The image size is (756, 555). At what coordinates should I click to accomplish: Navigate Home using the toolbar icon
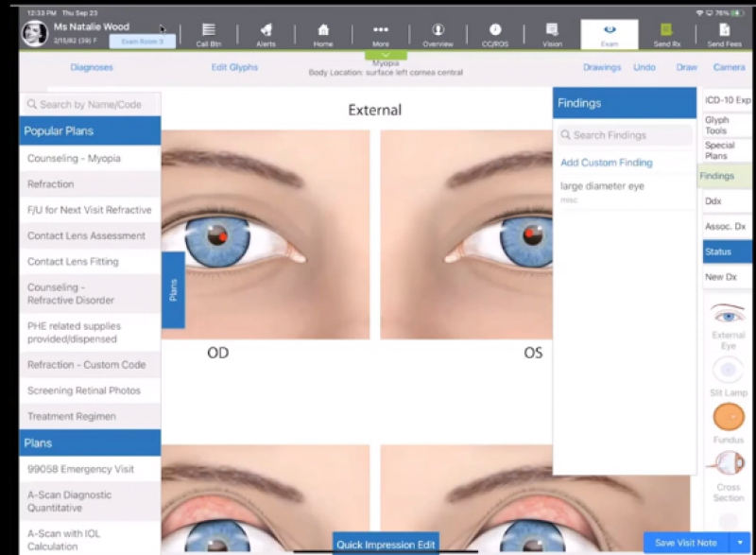(323, 33)
